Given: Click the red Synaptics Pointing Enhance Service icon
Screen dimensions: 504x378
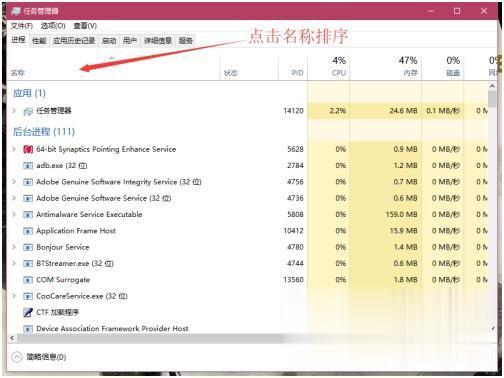Looking at the screenshot, I should pyautogui.click(x=28, y=149).
